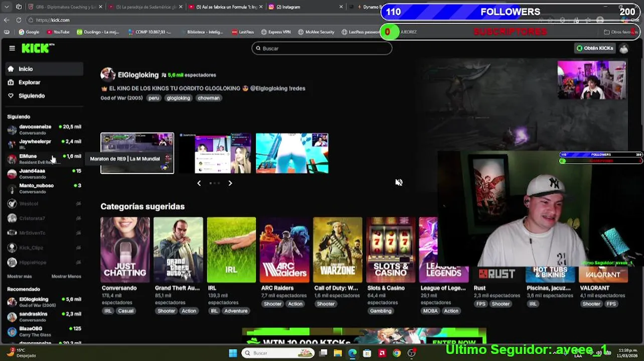The width and height of the screenshot is (644, 361).
Task: Click Adventure tag under IRL
Action: point(236,311)
